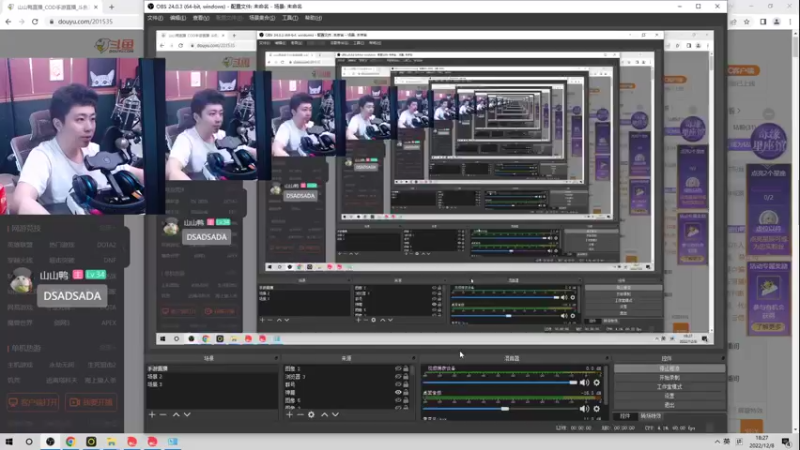Image resolution: width=800 pixels, height=450 pixels.
Task: Click the 客户端打开 button on Douyu
Action: (x=33, y=403)
